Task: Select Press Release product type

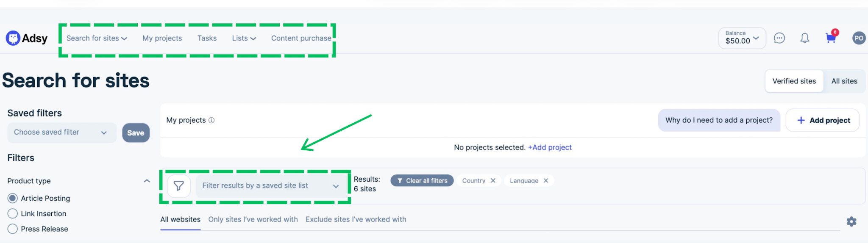Action: coord(13,229)
